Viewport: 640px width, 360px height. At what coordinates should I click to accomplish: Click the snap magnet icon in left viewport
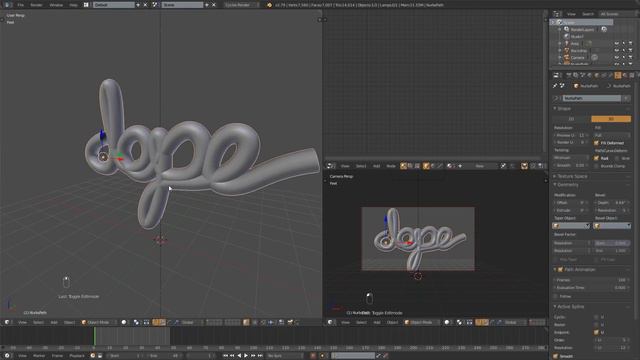(x=263, y=322)
